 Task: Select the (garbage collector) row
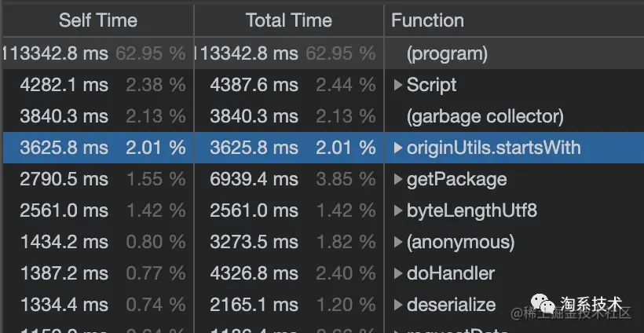point(485,116)
